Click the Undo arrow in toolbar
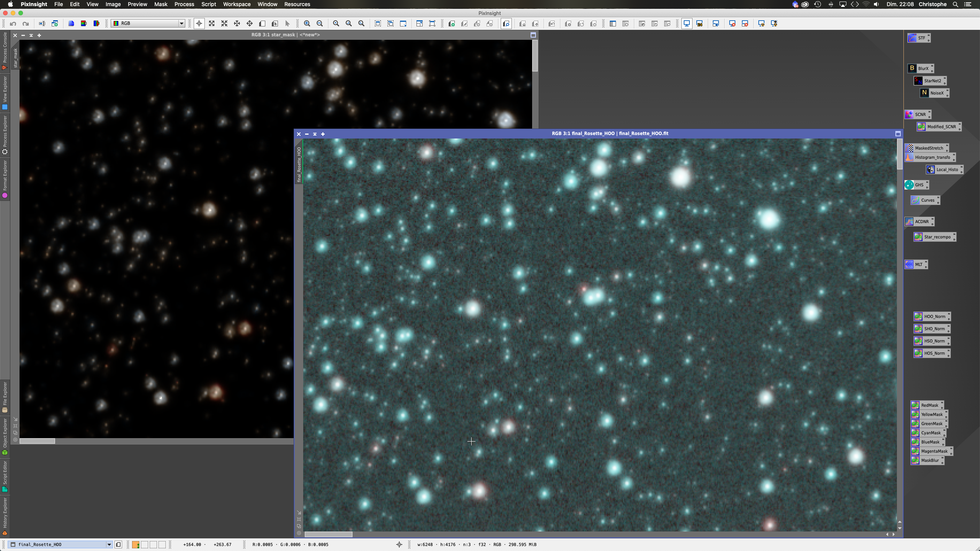The image size is (980, 551). coord(13,23)
